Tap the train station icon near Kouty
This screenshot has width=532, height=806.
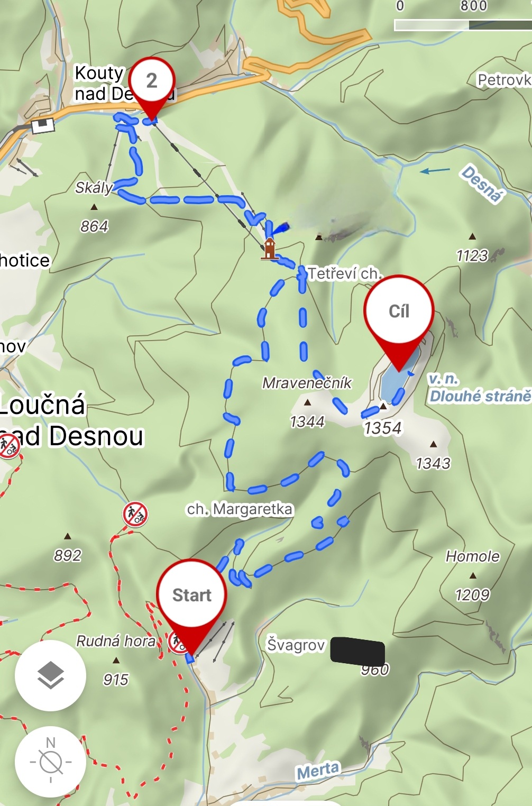point(43,125)
